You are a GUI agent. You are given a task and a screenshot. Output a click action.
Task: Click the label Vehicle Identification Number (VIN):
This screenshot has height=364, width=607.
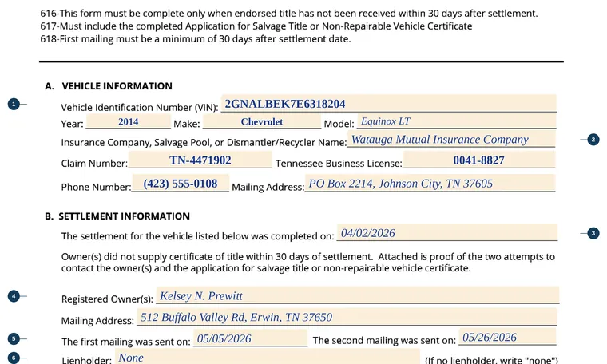coord(140,107)
